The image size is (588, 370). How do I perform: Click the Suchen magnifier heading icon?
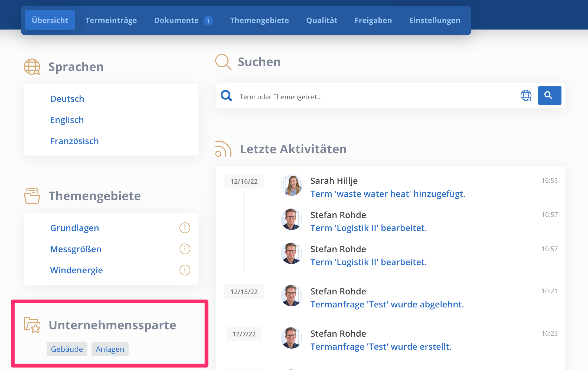coord(223,62)
